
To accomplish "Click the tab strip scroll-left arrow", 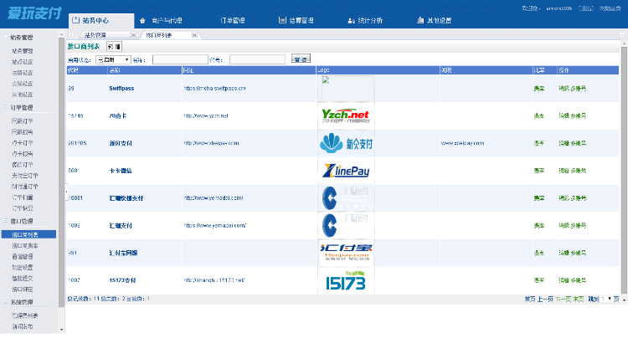I will 71,35.
